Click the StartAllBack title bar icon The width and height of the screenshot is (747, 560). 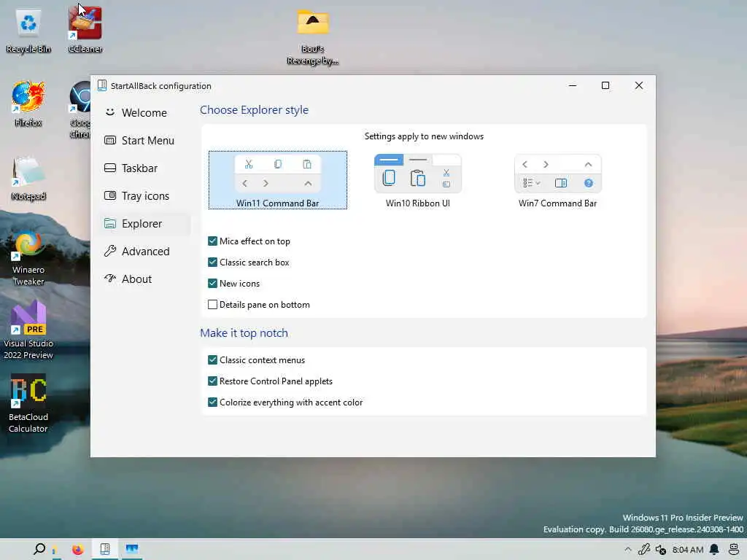[x=101, y=86]
